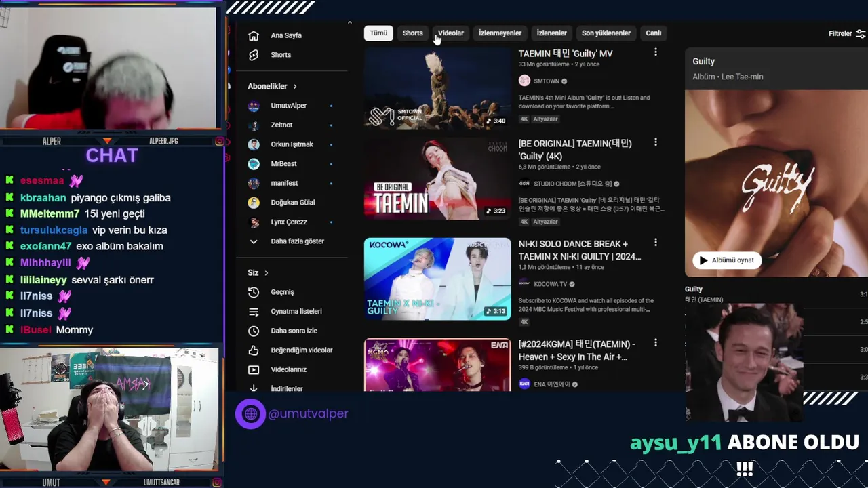The width and height of the screenshot is (868, 488).
Task: Select the Shorts filter chip
Action: pyautogui.click(x=412, y=33)
